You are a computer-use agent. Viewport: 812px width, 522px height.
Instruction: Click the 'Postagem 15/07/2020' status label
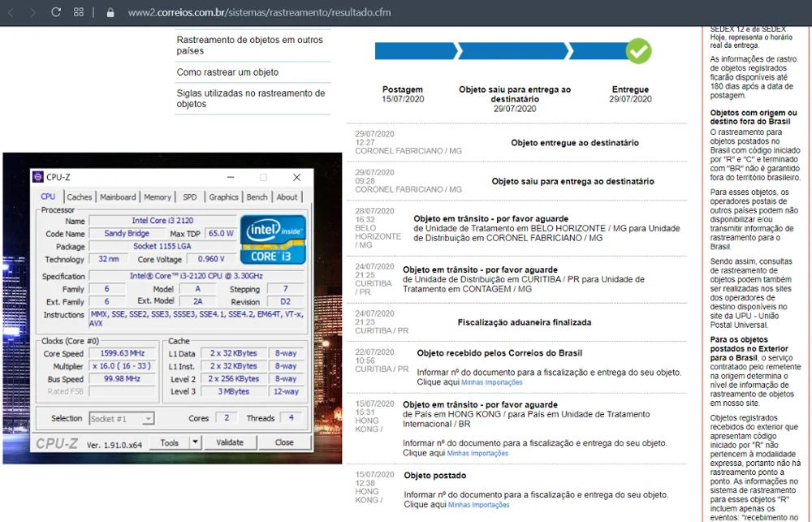tap(403, 93)
